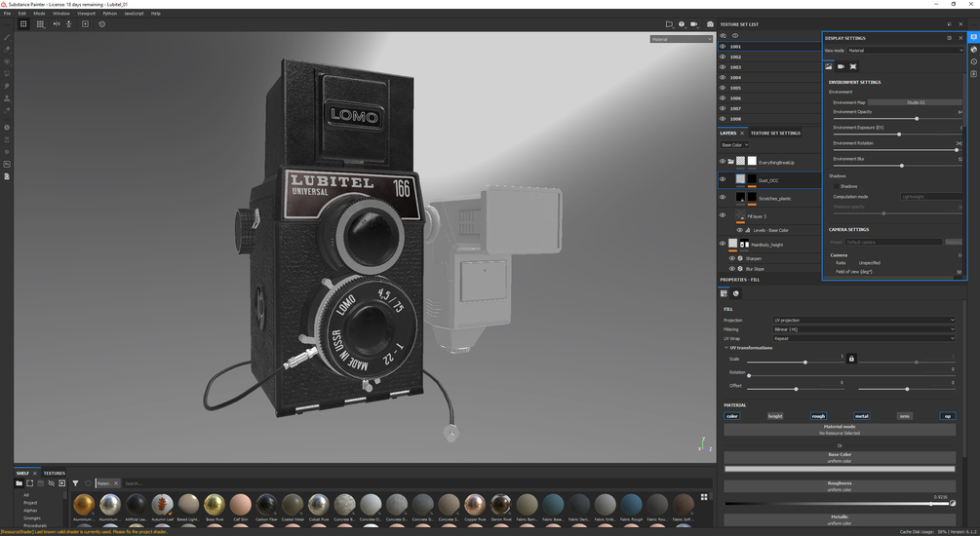This screenshot has width=980, height=536.
Task: Hide texture set 1003
Action: pos(723,67)
